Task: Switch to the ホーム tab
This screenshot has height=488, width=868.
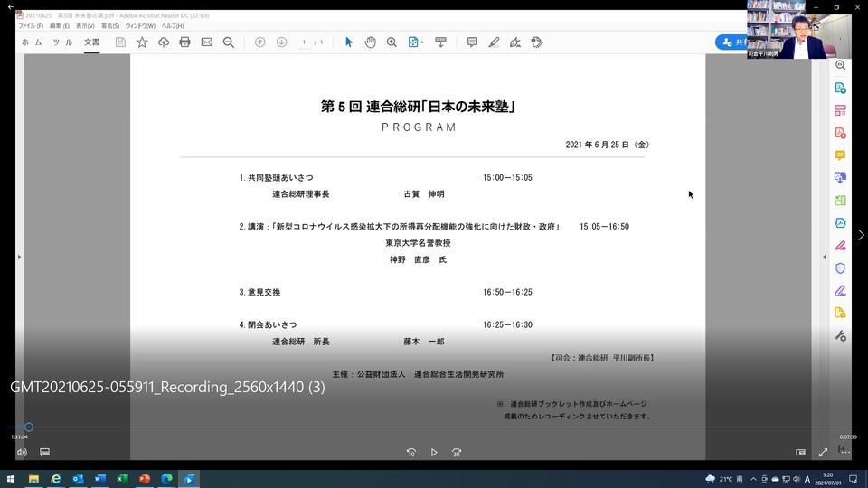Action: [32, 42]
